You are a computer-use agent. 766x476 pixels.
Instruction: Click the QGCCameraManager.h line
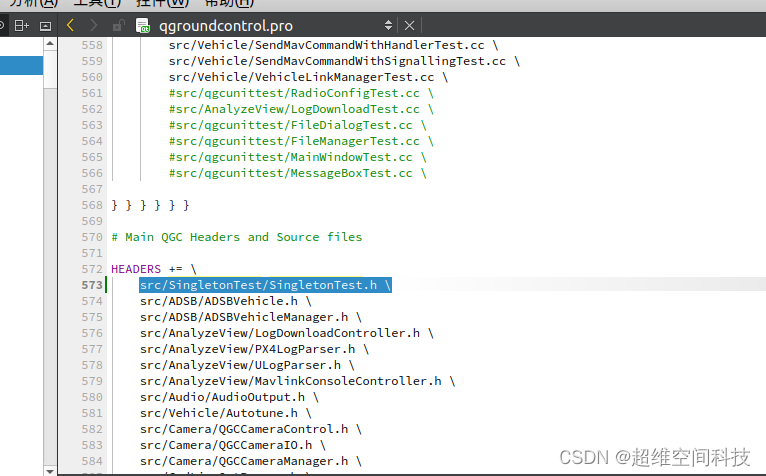[251, 461]
